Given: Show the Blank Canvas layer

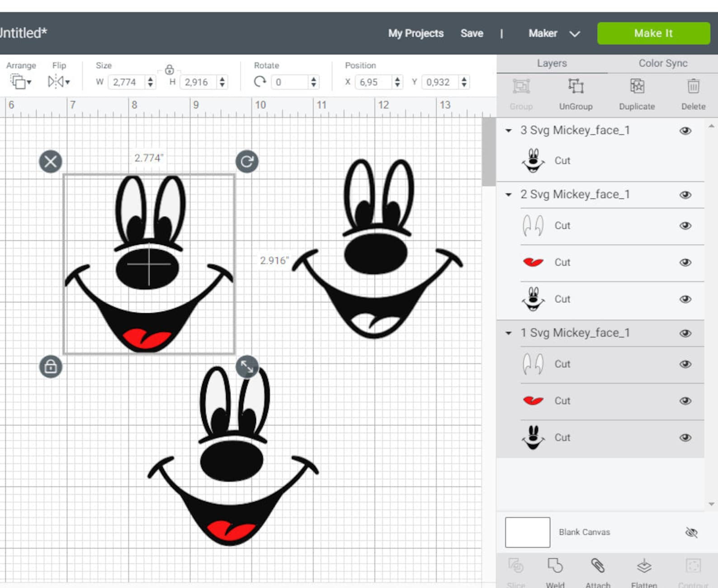Looking at the screenshot, I should pos(691,532).
